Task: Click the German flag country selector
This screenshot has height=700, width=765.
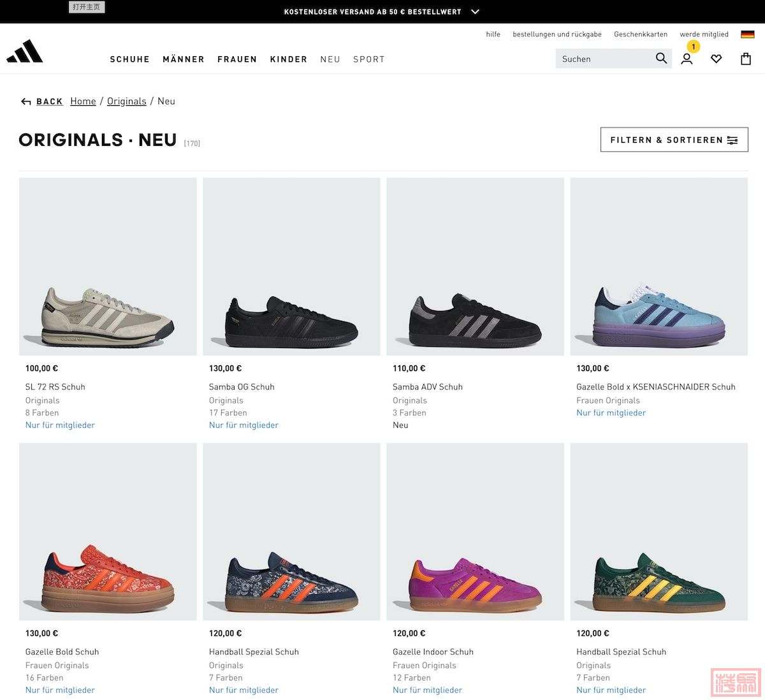Action: coord(748,34)
